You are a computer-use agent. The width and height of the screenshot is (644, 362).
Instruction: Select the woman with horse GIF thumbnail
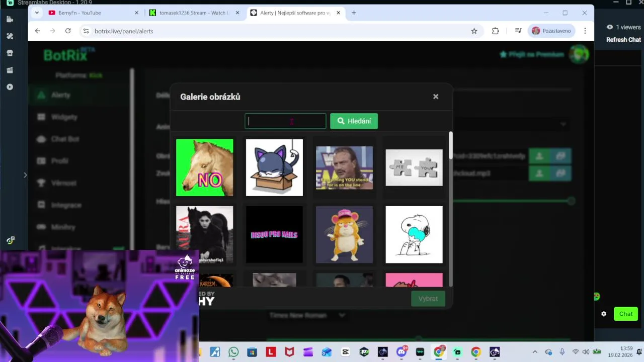point(204,234)
